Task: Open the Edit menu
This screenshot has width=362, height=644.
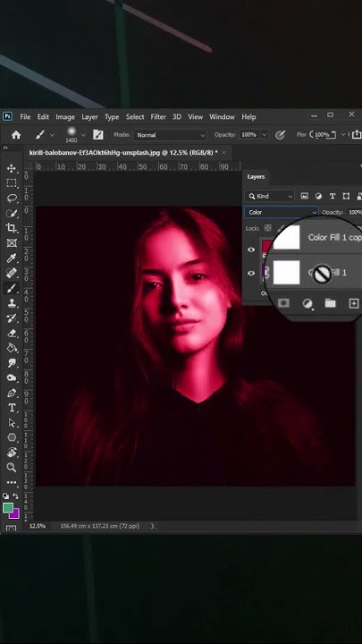Action: point(43,116)
